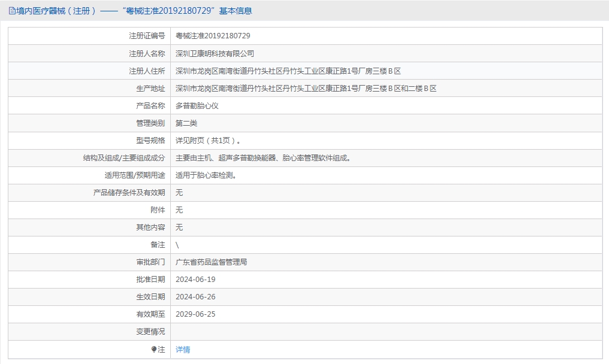Click the 无 value in 产品储存条件及有效期 row
This screenshot has height=364, width=609.
coord(179,193)
